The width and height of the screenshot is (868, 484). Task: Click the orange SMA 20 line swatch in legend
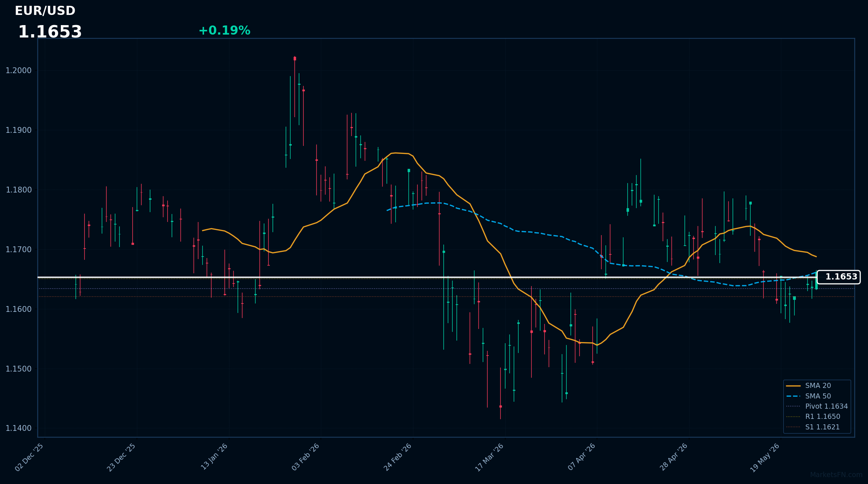(x=793, y=386)
